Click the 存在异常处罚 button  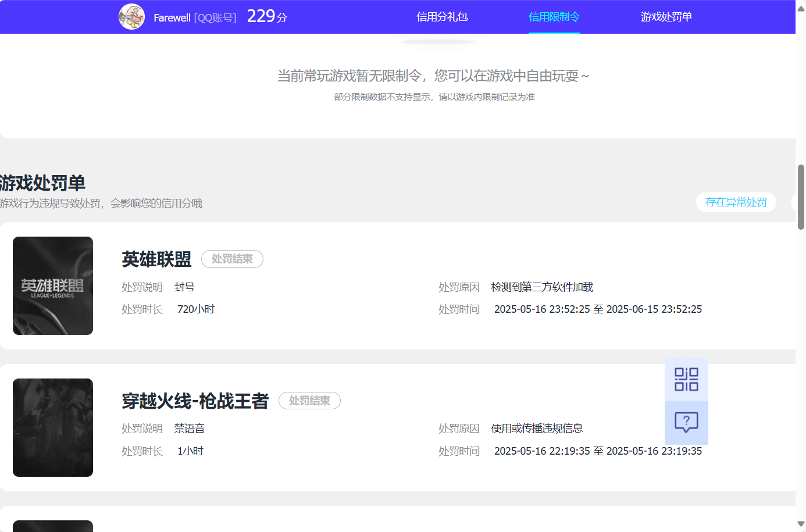tap(736, 202)
